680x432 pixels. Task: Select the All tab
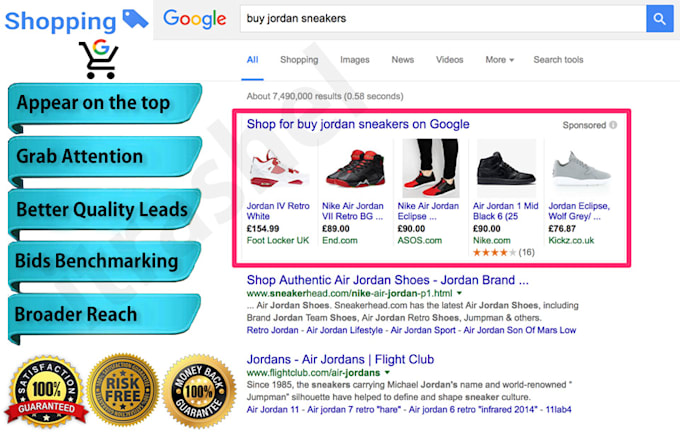click(252, 60)
